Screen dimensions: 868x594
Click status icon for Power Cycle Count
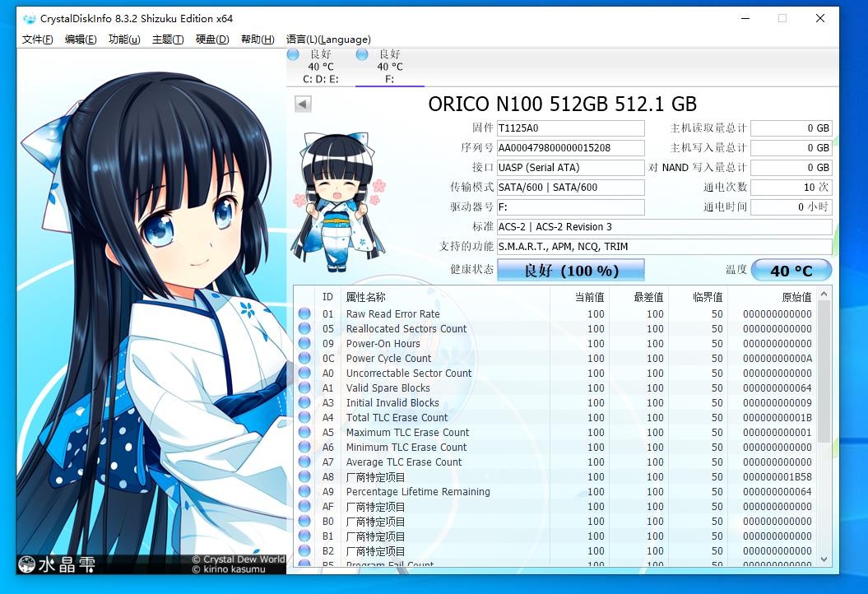(304, 358)
